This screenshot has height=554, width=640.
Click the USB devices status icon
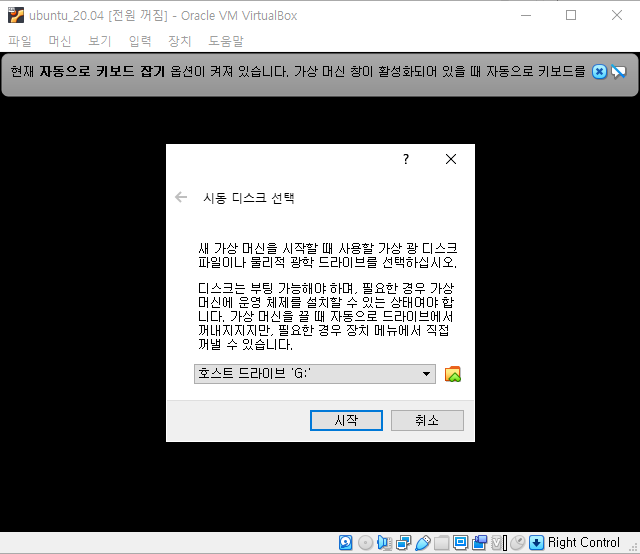click(x=423, y=543)
